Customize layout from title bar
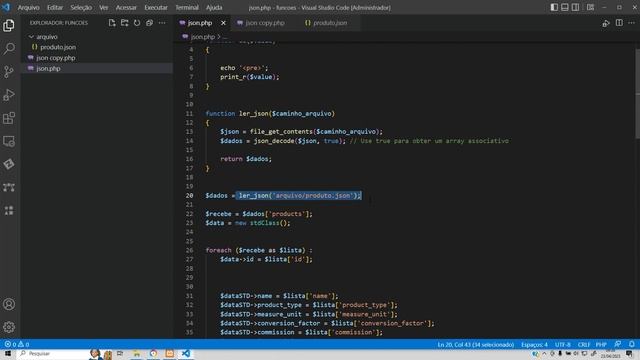The image size is (640, 360). 590,7
